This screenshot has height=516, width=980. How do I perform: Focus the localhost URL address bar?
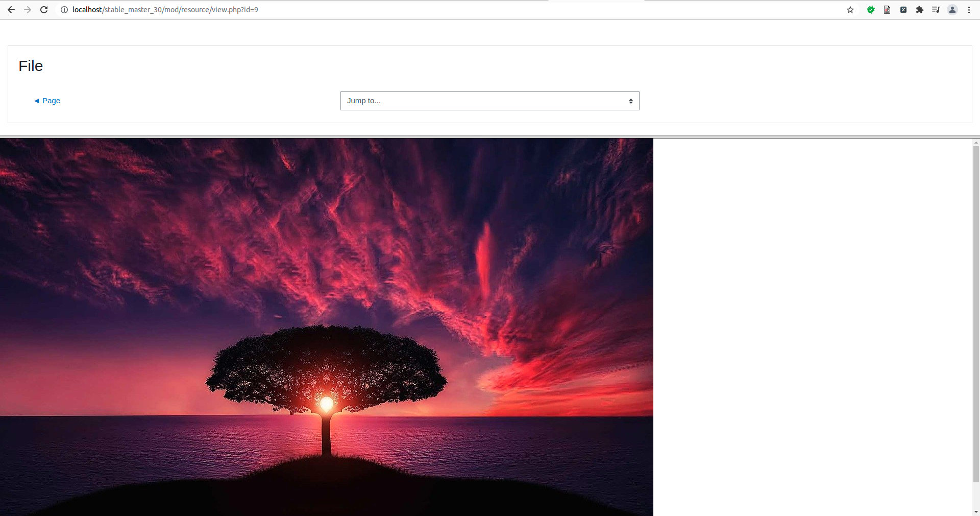click(449, 10)
